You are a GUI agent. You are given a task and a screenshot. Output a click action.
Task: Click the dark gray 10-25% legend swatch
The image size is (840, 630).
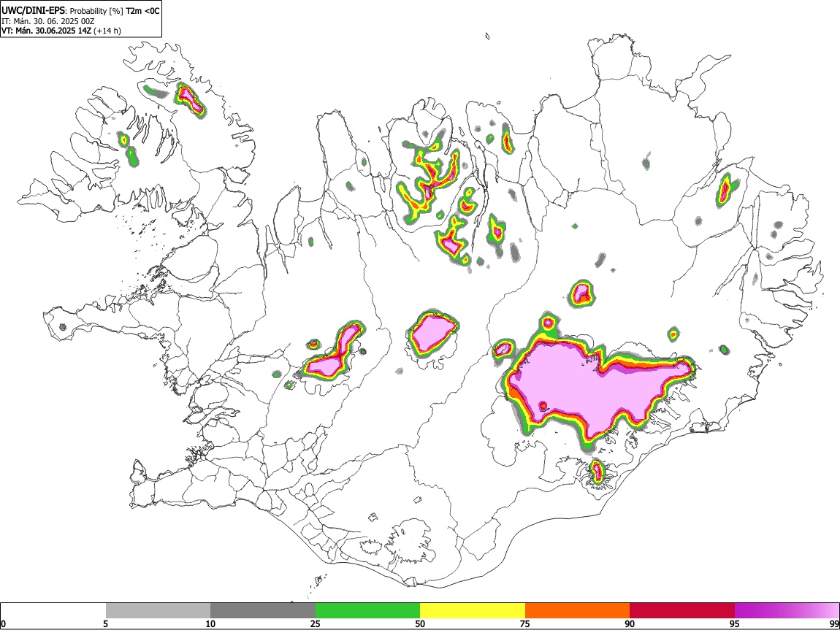coord(263,611)
